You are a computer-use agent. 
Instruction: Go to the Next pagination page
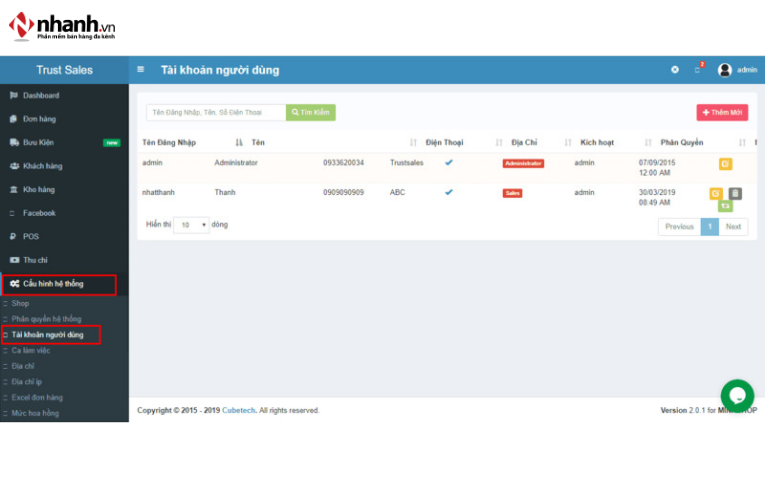tap(733, 227)
